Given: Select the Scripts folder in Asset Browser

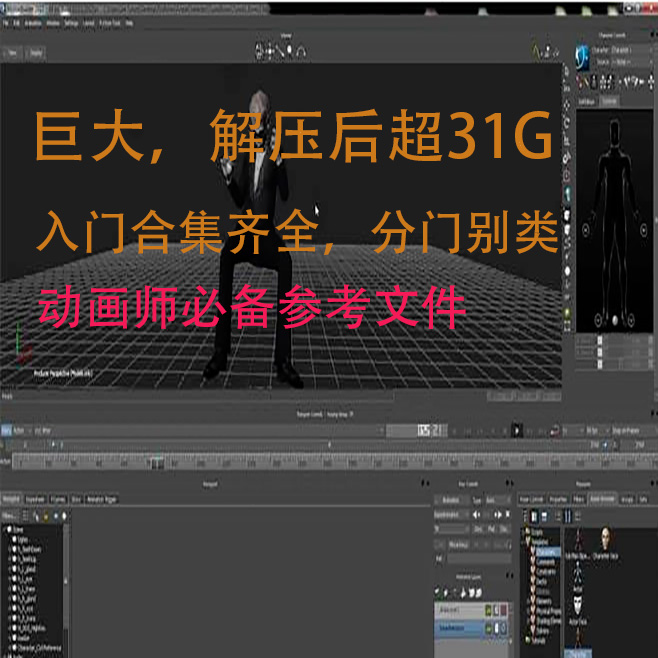Looking at the screenshot, I should 534,532.
